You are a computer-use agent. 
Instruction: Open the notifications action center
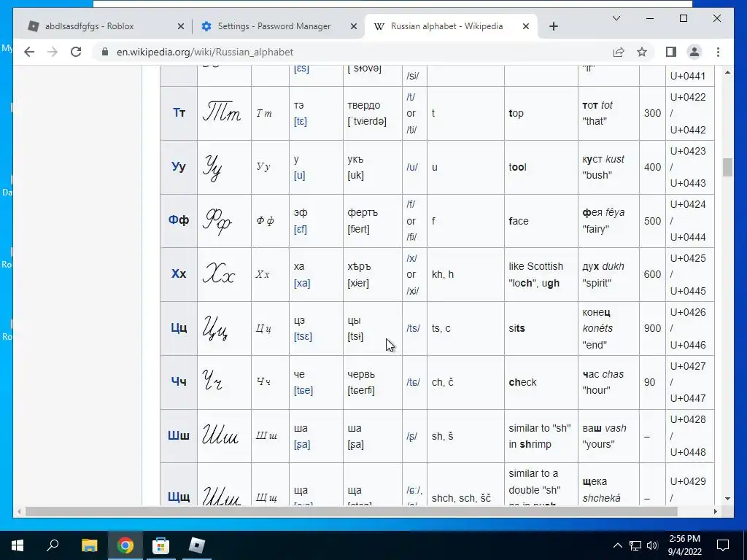coord(723,545)
